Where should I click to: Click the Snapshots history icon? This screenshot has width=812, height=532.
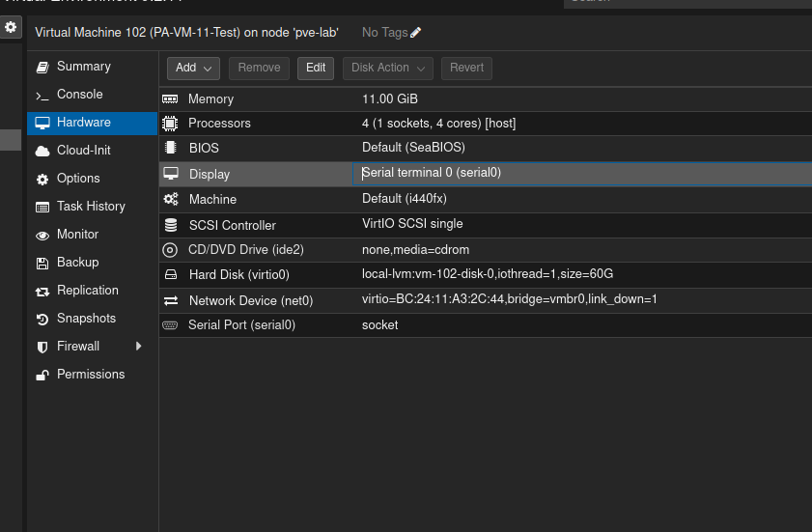[42, 319]
